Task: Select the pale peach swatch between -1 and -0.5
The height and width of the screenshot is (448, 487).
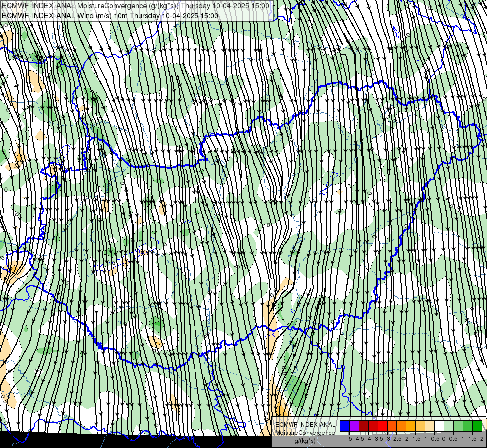Action: coord(429,426)
